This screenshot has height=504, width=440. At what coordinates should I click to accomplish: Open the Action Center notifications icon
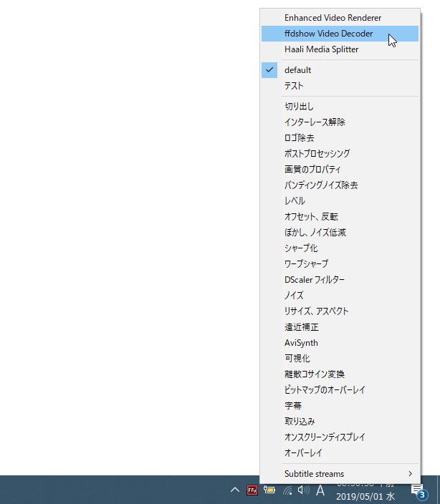tap(419, 491)
